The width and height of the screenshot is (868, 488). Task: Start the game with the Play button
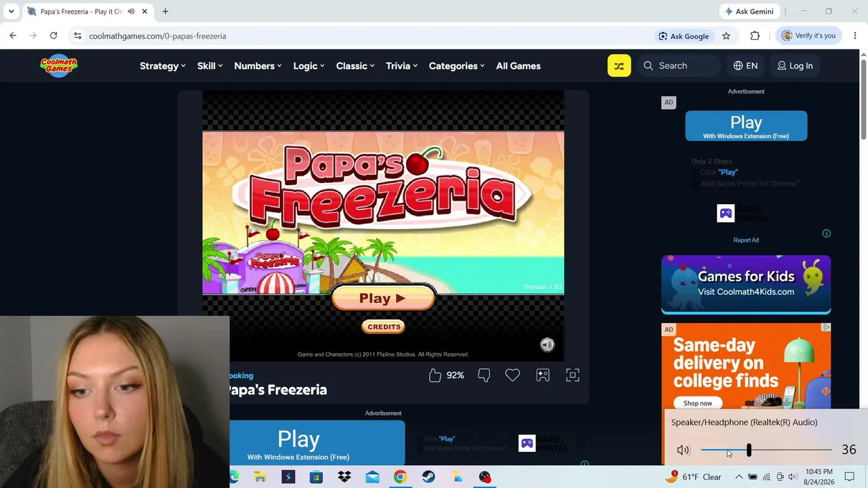[383, 298]
